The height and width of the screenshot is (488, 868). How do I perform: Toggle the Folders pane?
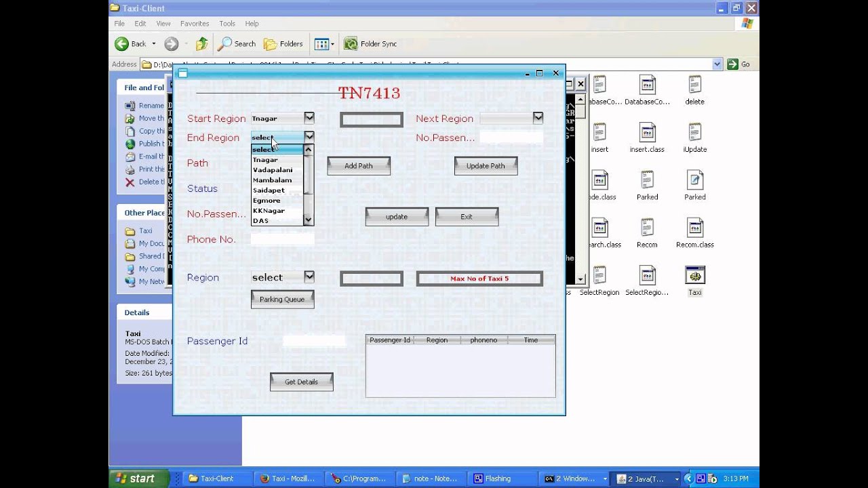coord(283,44)
